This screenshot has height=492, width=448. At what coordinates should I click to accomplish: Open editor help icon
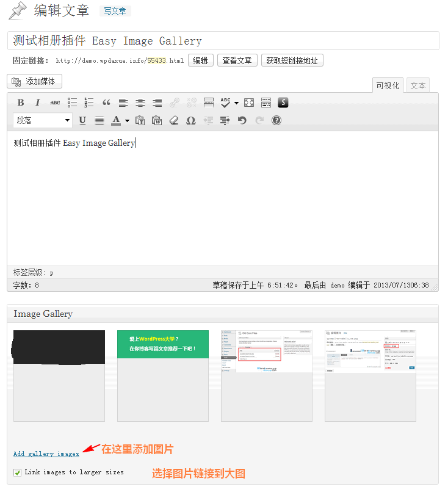click(276, 120)
